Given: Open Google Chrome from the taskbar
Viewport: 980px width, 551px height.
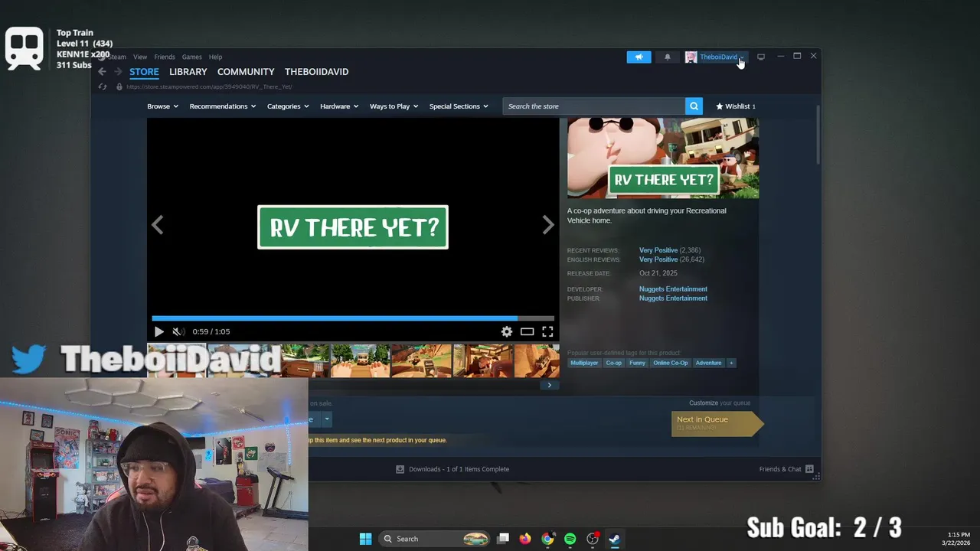Looking at the screenshot, I should point(547,539).
